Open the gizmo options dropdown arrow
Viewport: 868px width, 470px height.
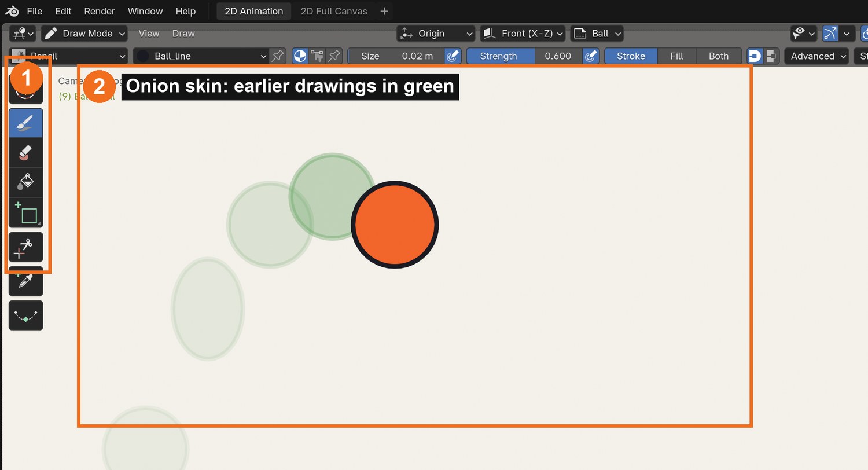[x=847, y=34]
